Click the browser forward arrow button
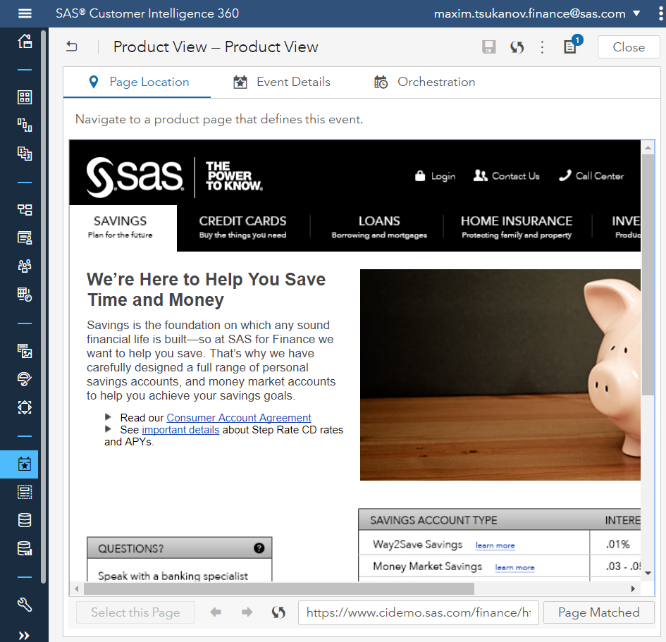666x642 pixels. coord(247,612)
